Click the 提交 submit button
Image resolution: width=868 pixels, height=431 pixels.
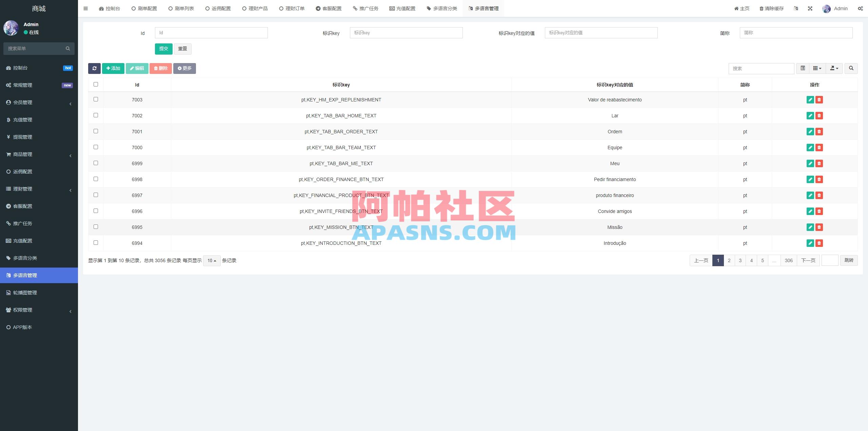point(164,48)
